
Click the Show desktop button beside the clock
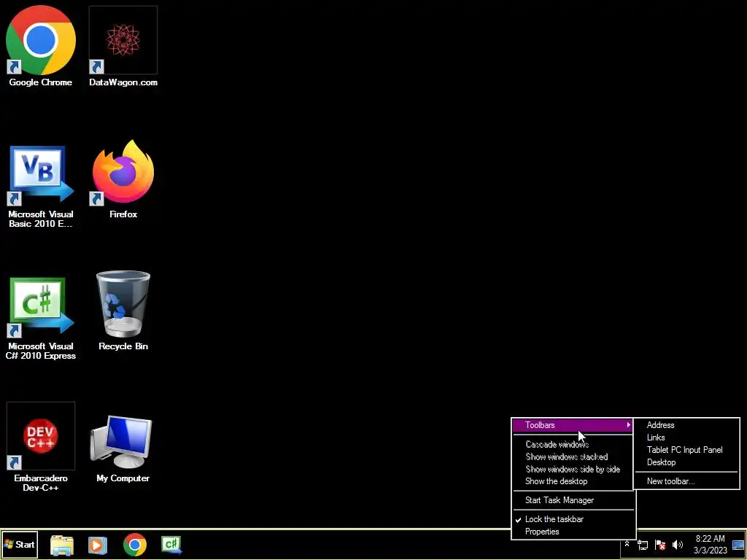click(x=738, y=545)
